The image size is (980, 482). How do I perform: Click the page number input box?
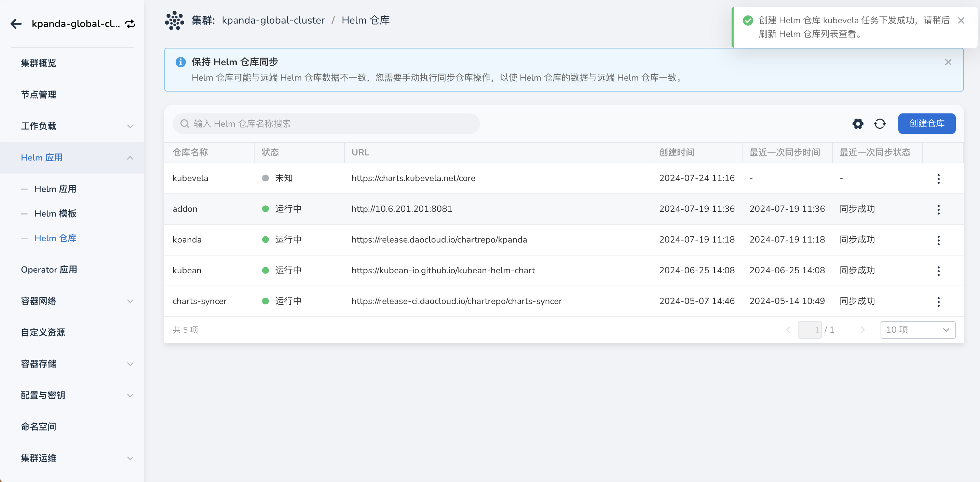pos(809,330)
